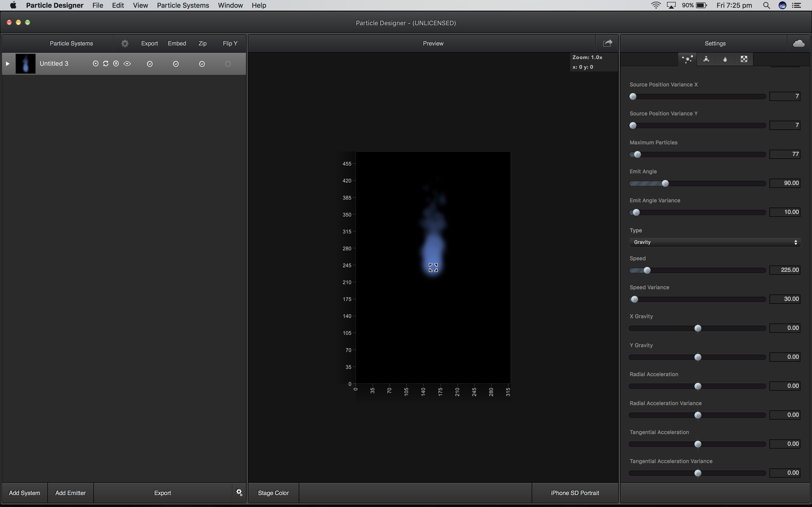Click the Add Emitter button
This screenshot has width=812, height=507.
coord(70,493)
